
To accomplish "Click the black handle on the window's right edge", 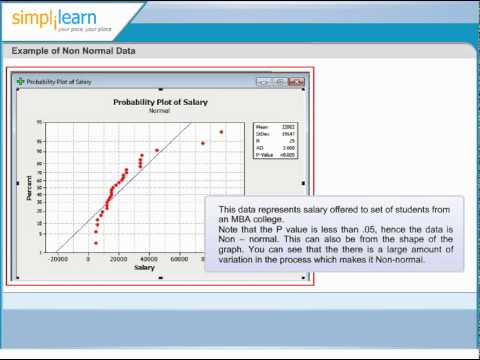I will (303, 183).
